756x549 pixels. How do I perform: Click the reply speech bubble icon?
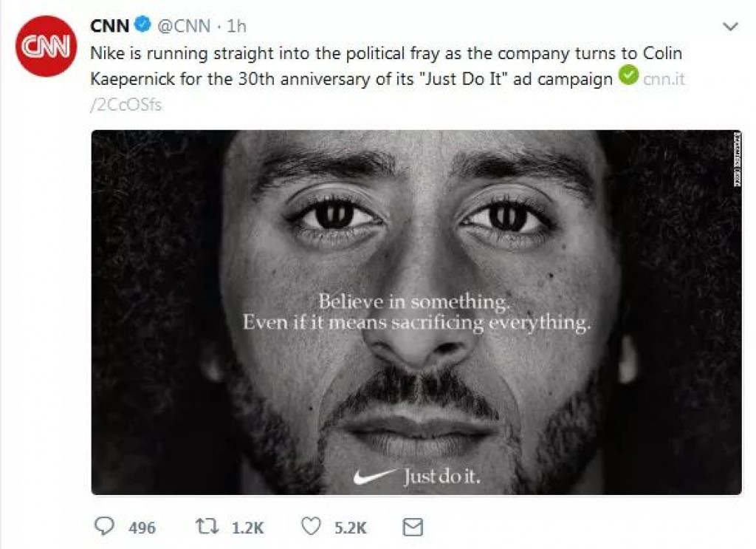pos(106,527)
